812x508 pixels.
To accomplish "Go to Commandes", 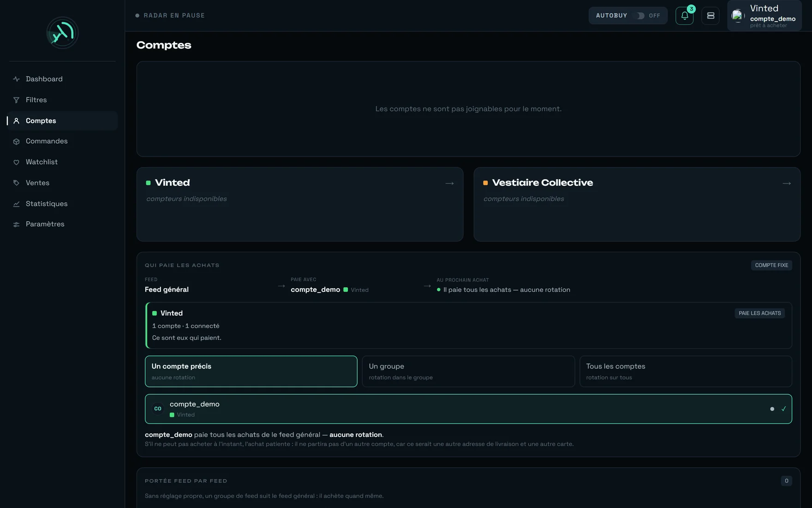I will pyautogui.click(x=62, y=141).
